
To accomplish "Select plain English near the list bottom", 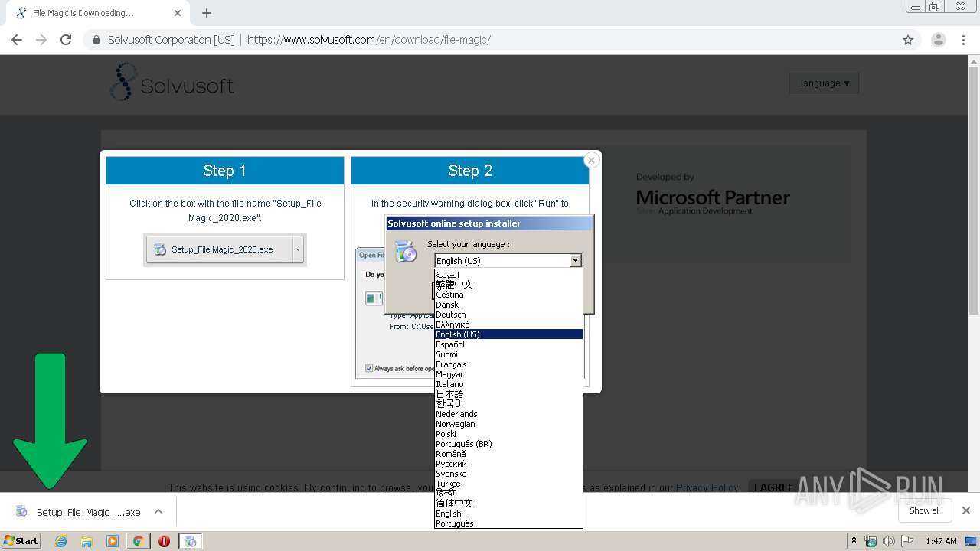I will (508, 514).
